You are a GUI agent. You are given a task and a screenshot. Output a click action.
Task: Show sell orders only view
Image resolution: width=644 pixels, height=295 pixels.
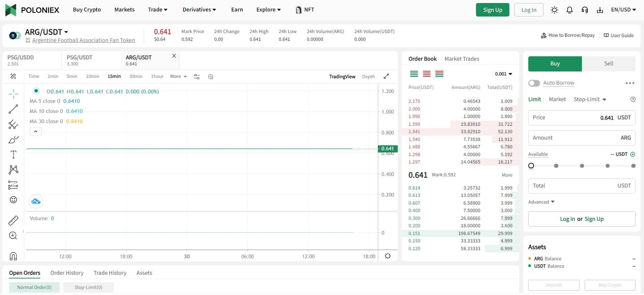427,74
